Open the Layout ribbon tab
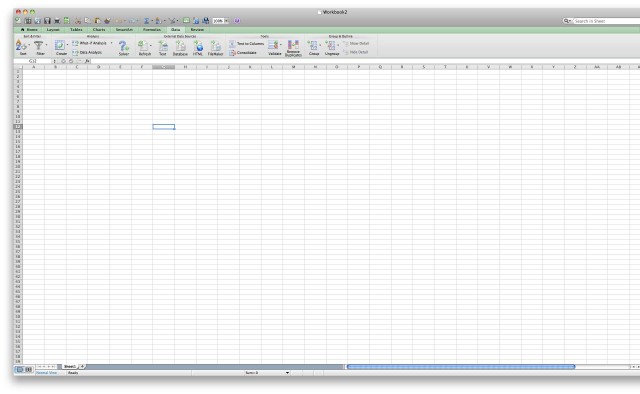640x394 pixels. (53, 30)
